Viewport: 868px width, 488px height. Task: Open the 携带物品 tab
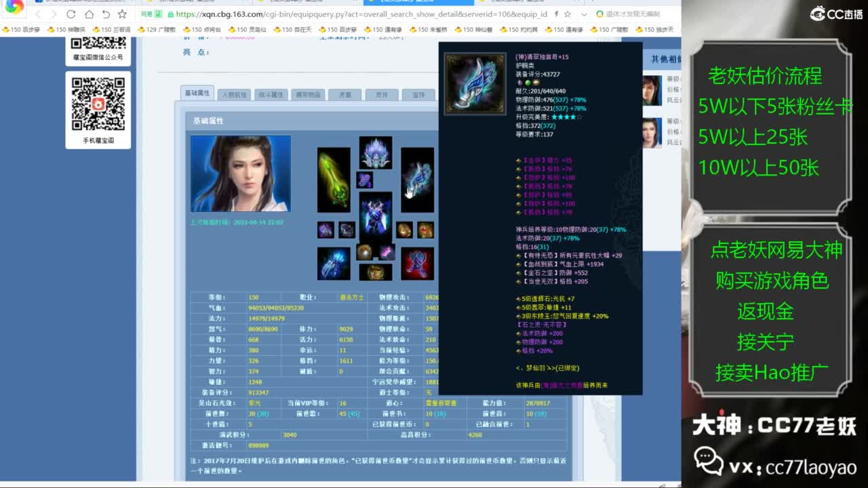(309, 95)
